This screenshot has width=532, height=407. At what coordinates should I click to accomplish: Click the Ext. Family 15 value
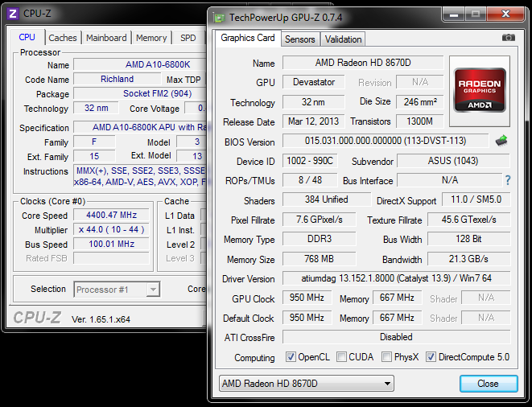pyautogui.click(x=94, y=156)
